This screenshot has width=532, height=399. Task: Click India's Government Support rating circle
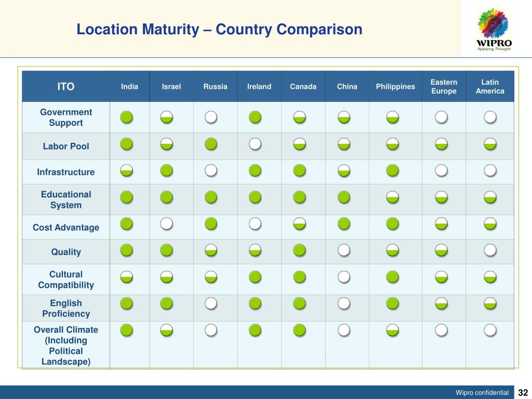point(127,117)
